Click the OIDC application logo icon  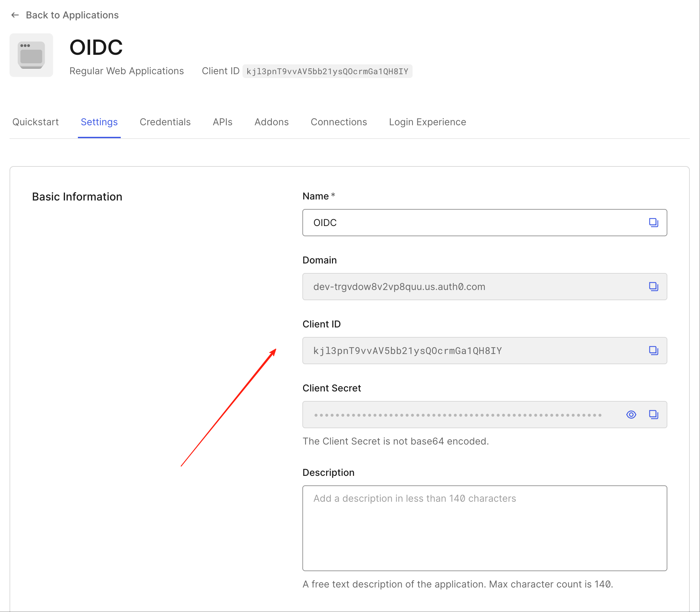point(31,55)
